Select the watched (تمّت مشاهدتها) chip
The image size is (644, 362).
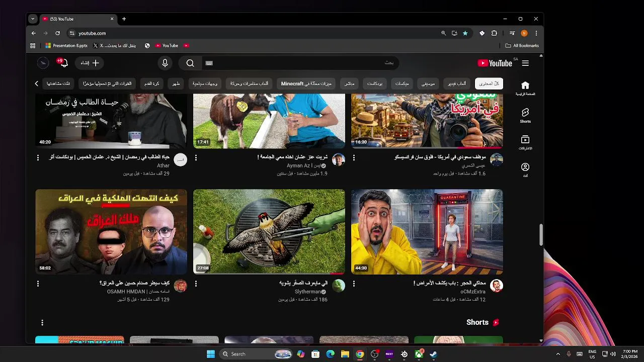[x=58, y=83]
